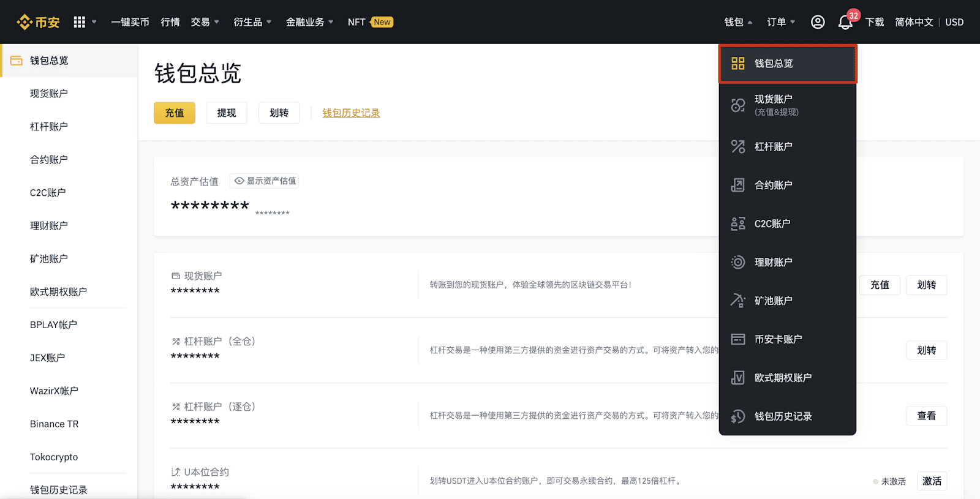This screenshot has height=499, width=980.
Task: Click the icon next to 杠杆账户（逐仓）
Action: 176,407
